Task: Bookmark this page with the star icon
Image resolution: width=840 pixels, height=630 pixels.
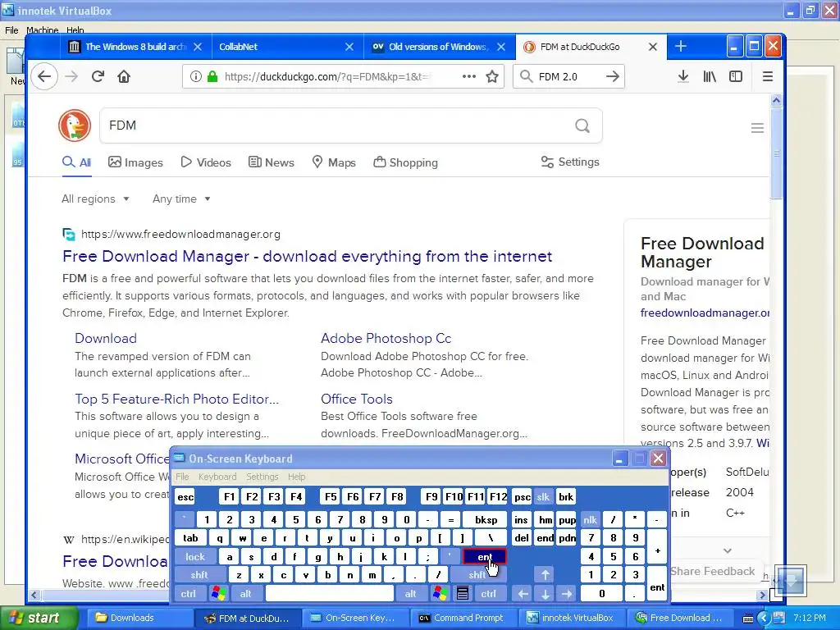Action: [x=492, y=76]
